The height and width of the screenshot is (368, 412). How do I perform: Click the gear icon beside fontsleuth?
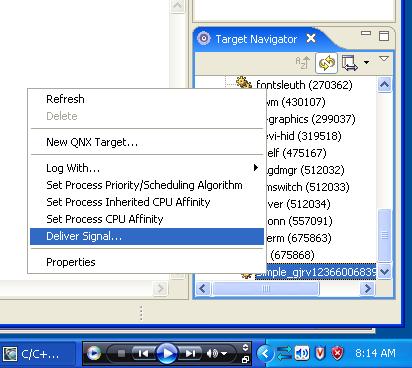click(x=244, y=83)
